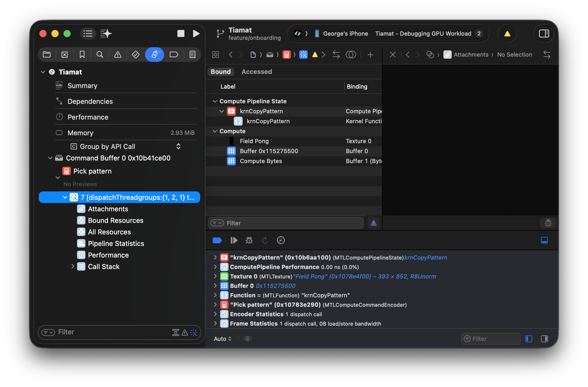The height and width of the screenshot is (387, 588).
Task: Hide the debug area bottom panel
Action: (544, 240)
